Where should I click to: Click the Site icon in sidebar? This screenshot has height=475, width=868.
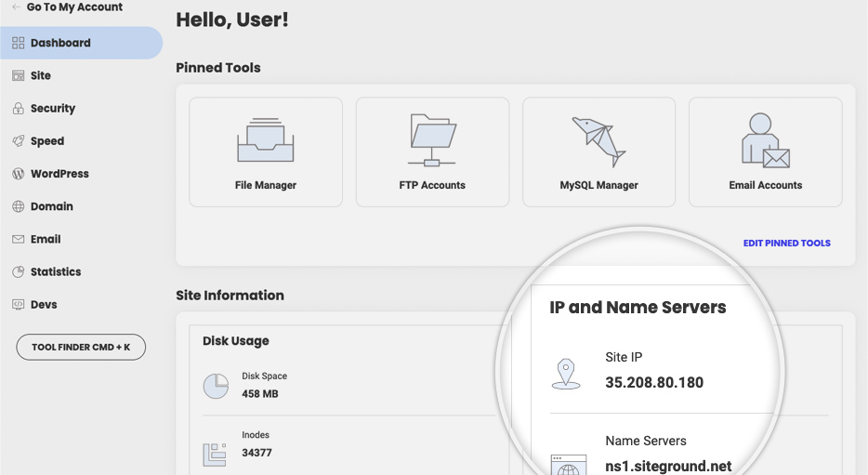[19, 75]
